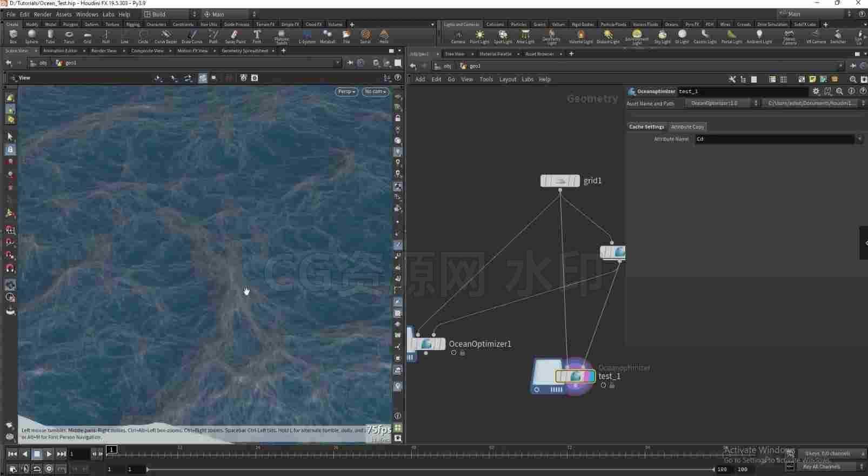868x476 pixels.
Task: Open the No cam camera dropdown
Action: (x=375, y=91)
